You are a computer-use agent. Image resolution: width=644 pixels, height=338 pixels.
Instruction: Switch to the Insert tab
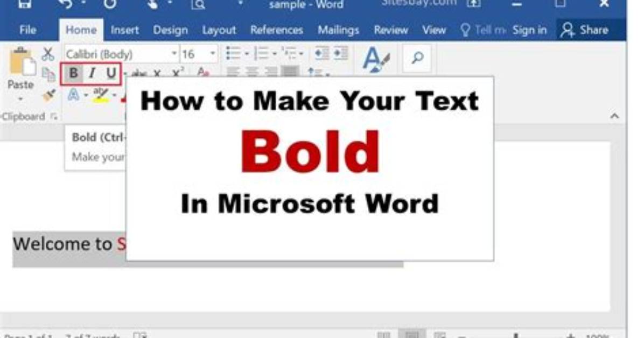(124, 30)
